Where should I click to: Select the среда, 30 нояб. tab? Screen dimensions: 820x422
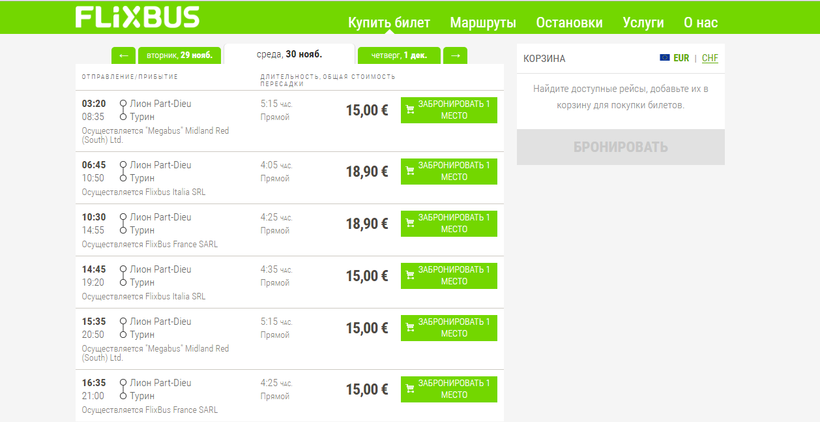point(289,55)
